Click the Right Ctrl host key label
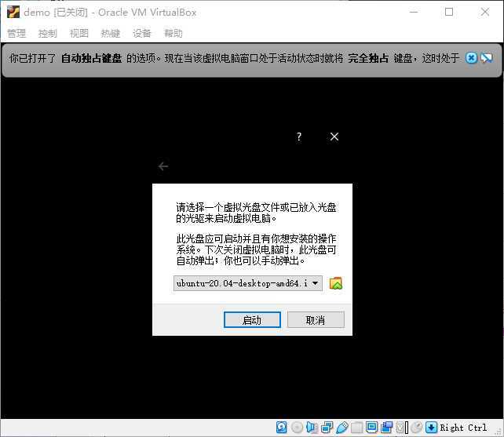504x437 pixels. pos(463,428)
